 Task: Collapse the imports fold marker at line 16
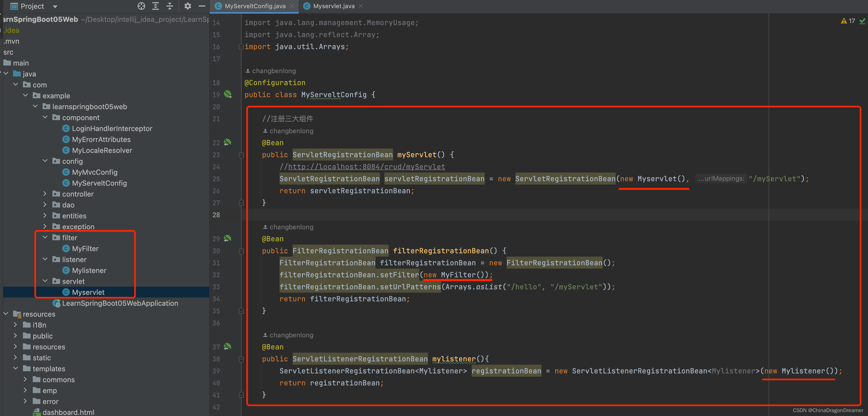tap(241, 46)
